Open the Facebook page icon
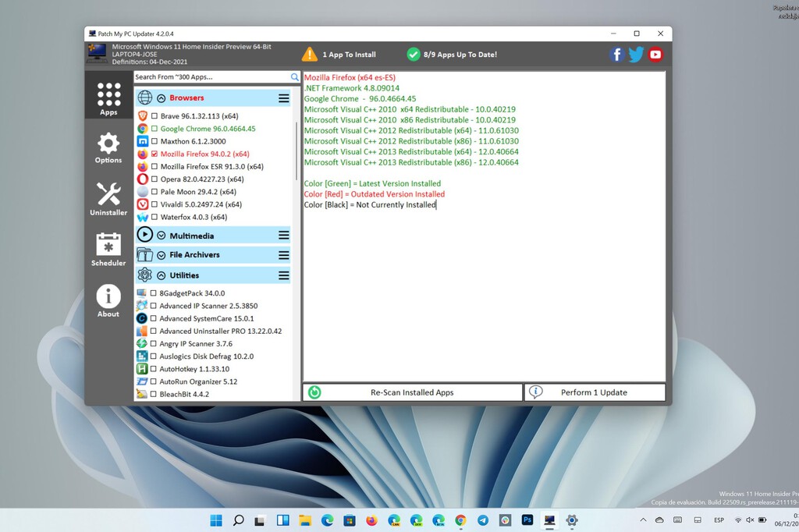The height and width of the screenshot is (532, 799). pos(616,55)
